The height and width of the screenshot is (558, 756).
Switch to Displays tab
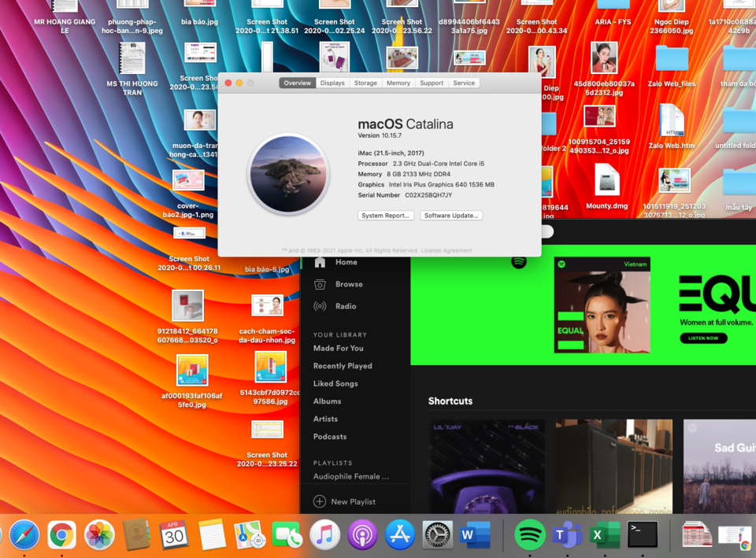coord(332,83)
